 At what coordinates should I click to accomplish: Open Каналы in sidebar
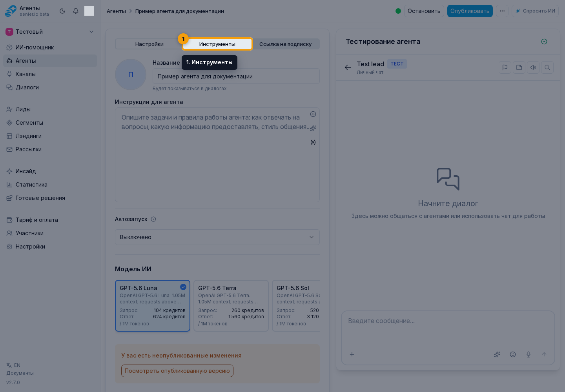pos(50,74)
